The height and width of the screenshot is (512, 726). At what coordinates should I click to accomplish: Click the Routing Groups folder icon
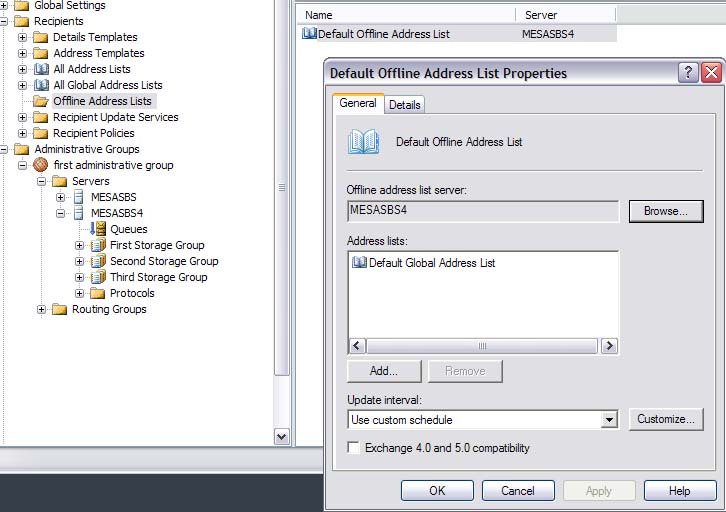[x=60, y=309]
